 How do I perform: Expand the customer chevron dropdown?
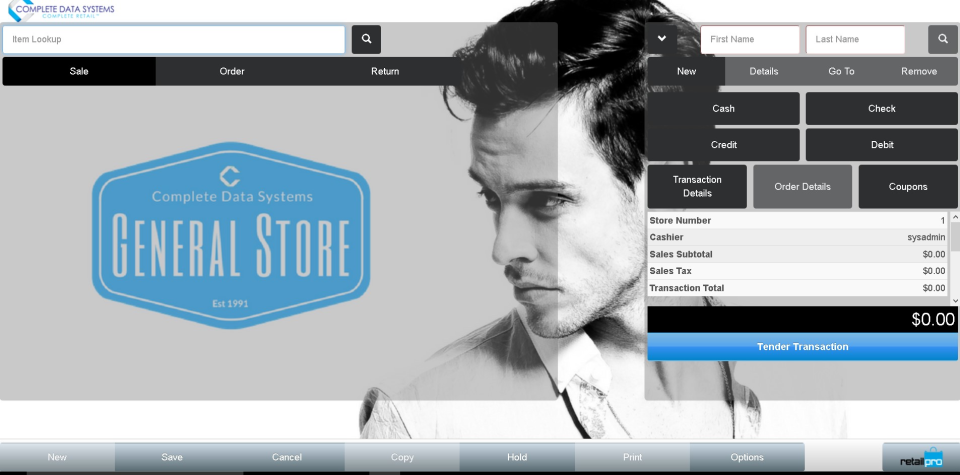click(662, 39)
